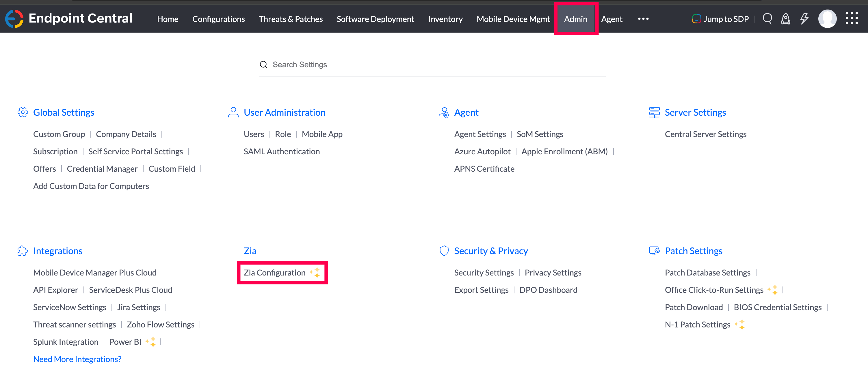The image size is (868, 386).
Task: Open BIOS Credential Settings
Action: pos(778,307)
